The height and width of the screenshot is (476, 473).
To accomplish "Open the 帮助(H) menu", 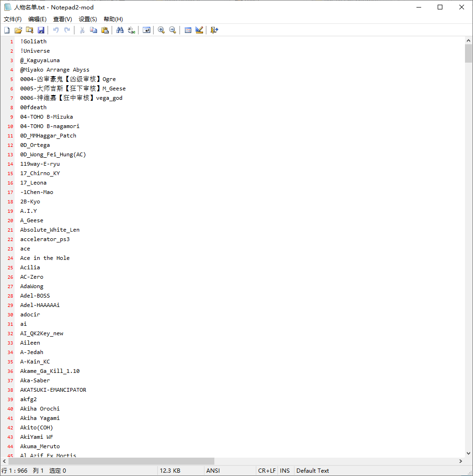I will (114, 19).
